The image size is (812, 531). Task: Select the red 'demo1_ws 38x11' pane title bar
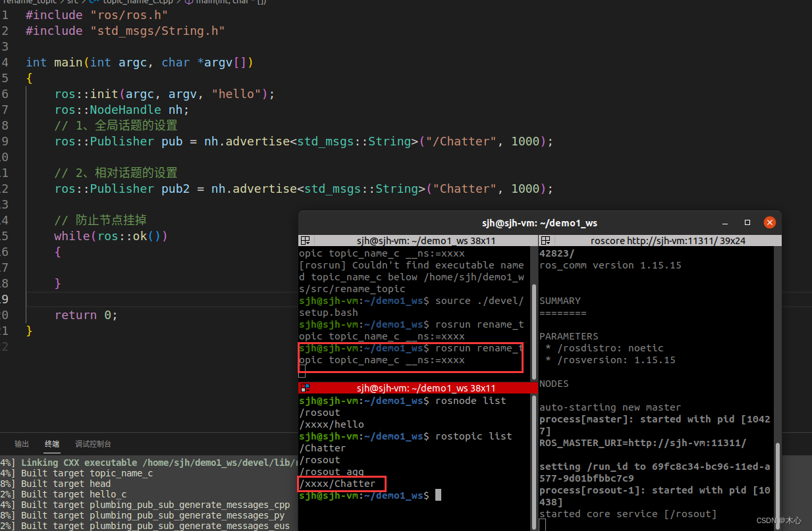[x=418, y=388]
